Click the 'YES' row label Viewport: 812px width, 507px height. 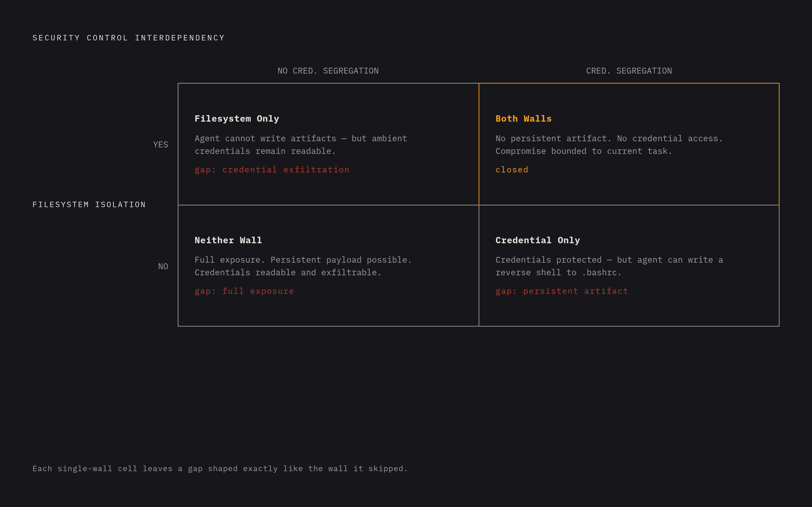point(161,145)
